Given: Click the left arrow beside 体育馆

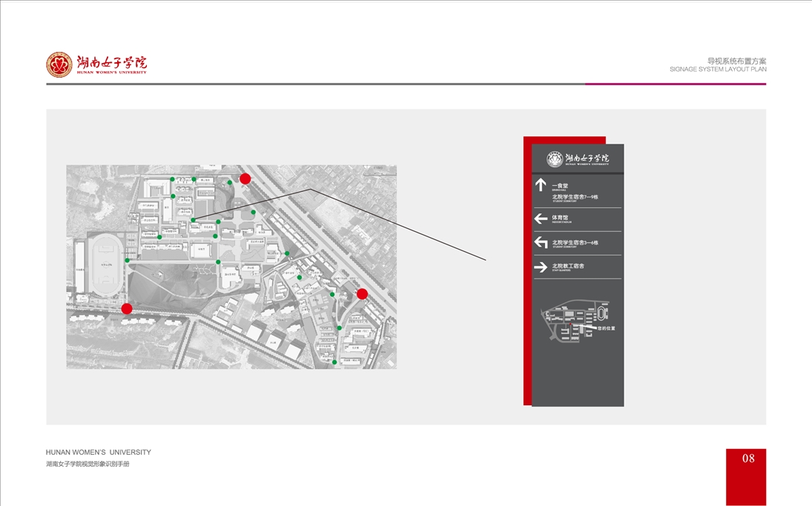Looking at the screenshot, I should [x=541, y=219].
